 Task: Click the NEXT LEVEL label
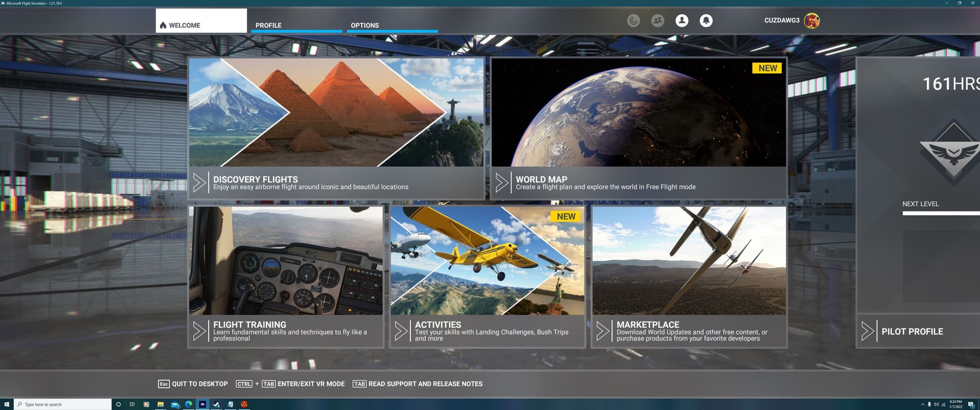pyautogui.click(x=920, y=204)
